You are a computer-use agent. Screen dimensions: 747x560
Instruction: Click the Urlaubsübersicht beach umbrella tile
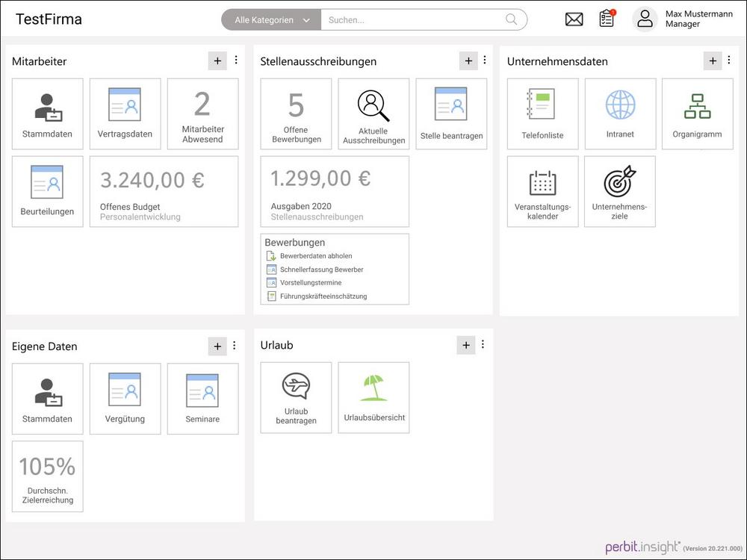click(x=373, y=397)
